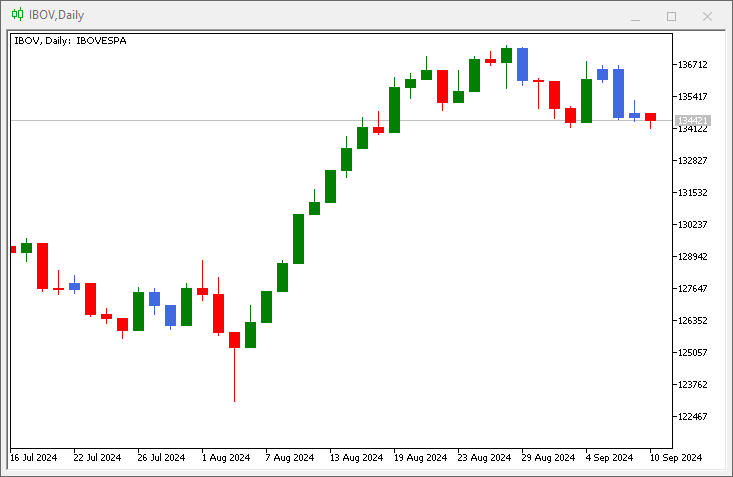Click the 26 Jul 2024 date label
This screenshot has width=733, height=477.
click(161, 457)
